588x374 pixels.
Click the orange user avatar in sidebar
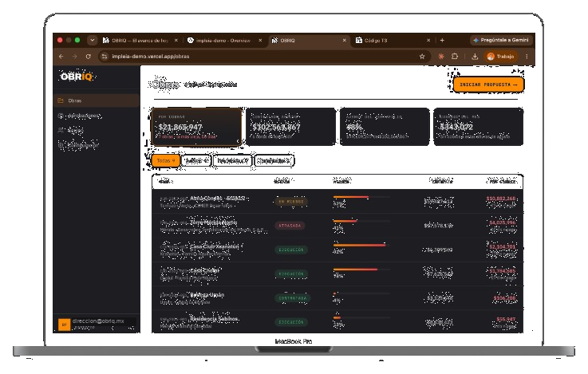click(64, 325)
